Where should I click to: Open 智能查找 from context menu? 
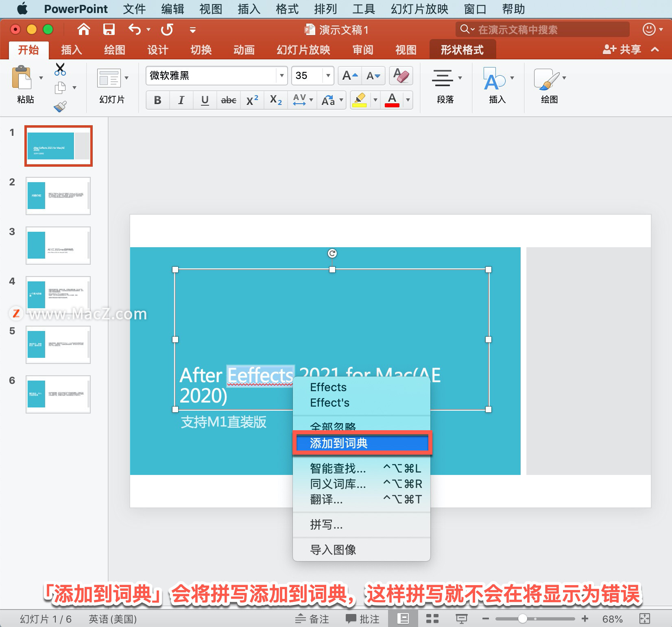pos(361,468)
